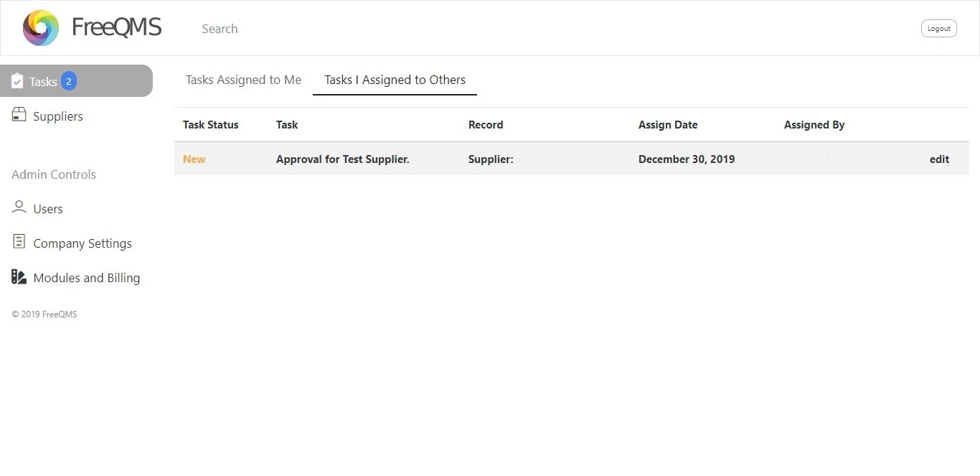Click edit on the Test Supplier task

(x=939, y=159)
